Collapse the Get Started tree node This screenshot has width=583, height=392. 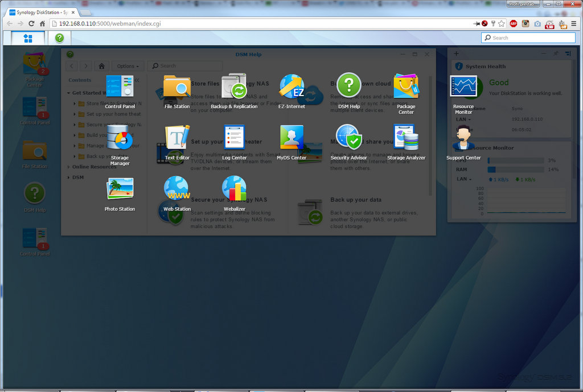69,93
